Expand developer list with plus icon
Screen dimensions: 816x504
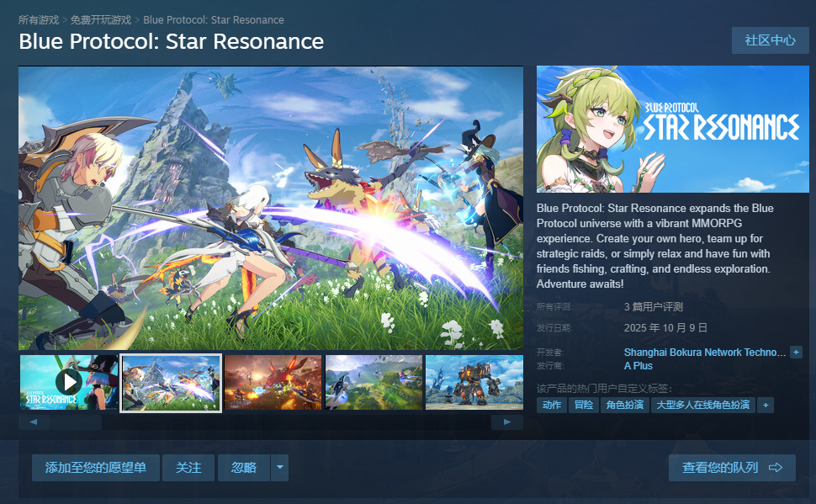tap(796, 352)
